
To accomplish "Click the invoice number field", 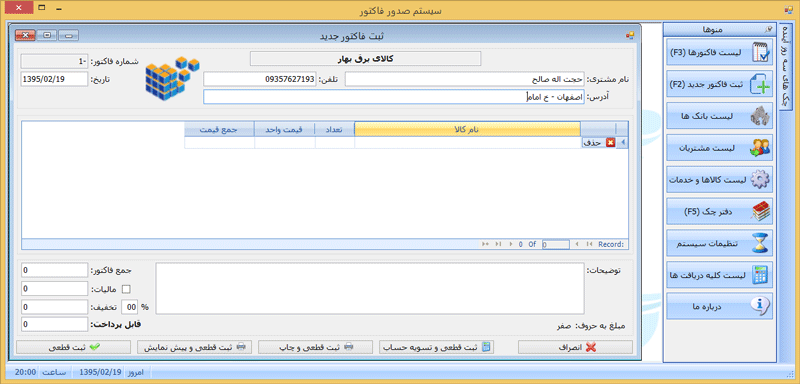I will point(55,61).
